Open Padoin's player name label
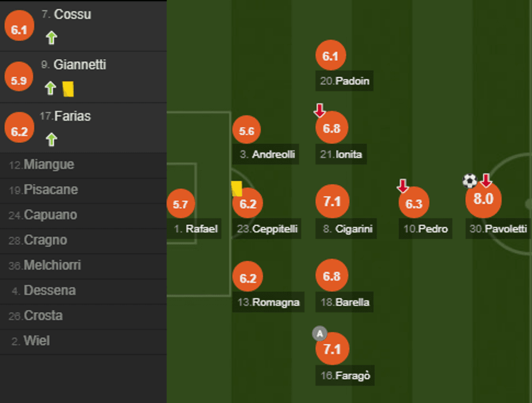The width and height of the screenshot is (532, 403). click(345, 81)
